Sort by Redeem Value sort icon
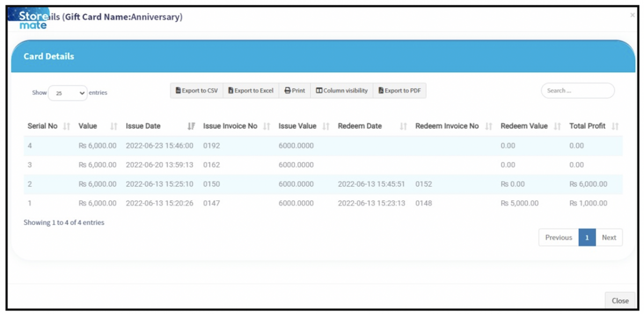644x314 pixels. click(558, 126)
